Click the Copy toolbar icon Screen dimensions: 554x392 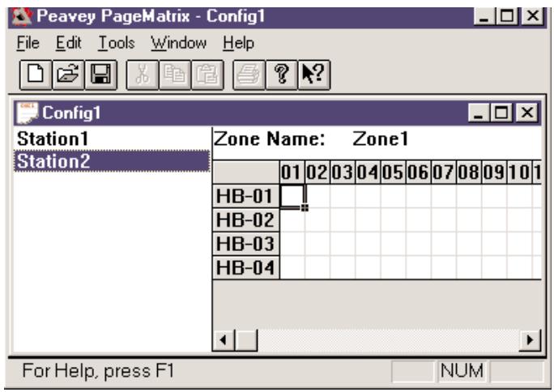coord(175,75)
